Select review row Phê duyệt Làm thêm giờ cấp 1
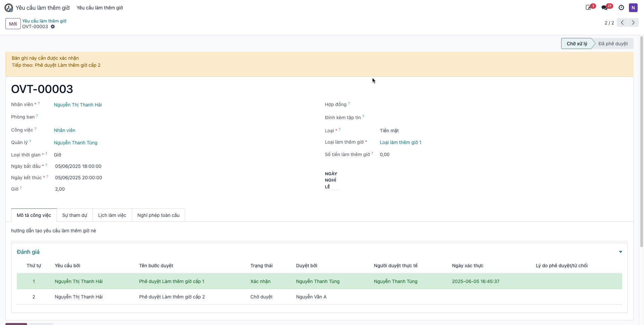 [x=319, y=281]
